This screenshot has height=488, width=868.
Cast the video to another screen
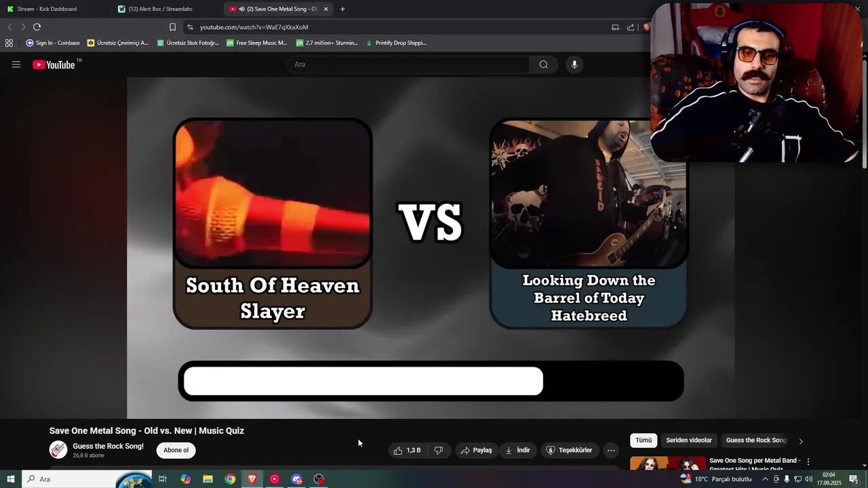[x=615, y=27]
